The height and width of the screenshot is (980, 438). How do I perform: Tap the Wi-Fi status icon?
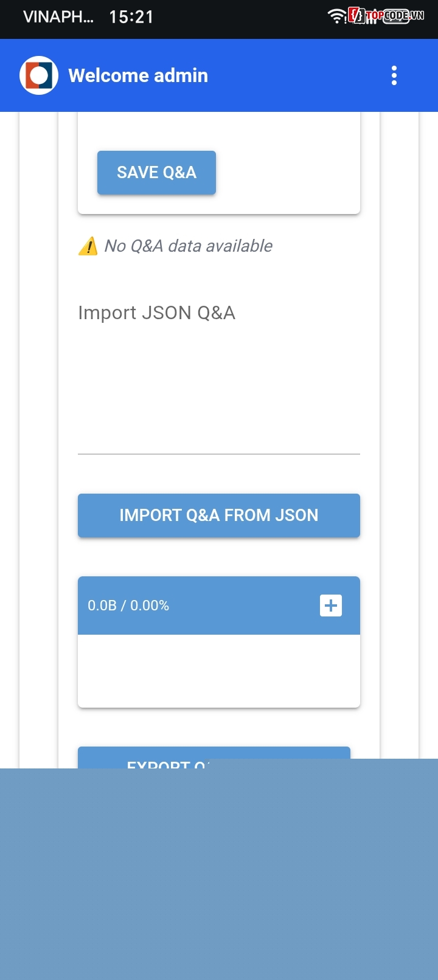click(336, 16)
